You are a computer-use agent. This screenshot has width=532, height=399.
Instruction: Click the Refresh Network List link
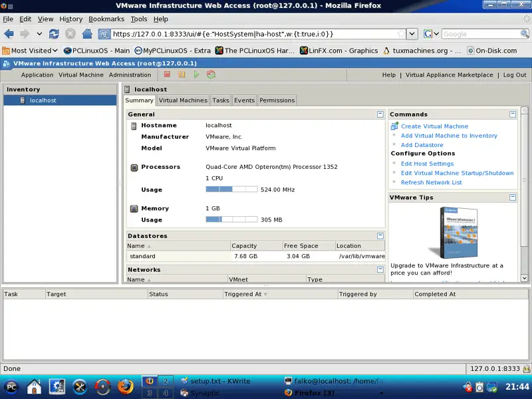click(431, 182)
